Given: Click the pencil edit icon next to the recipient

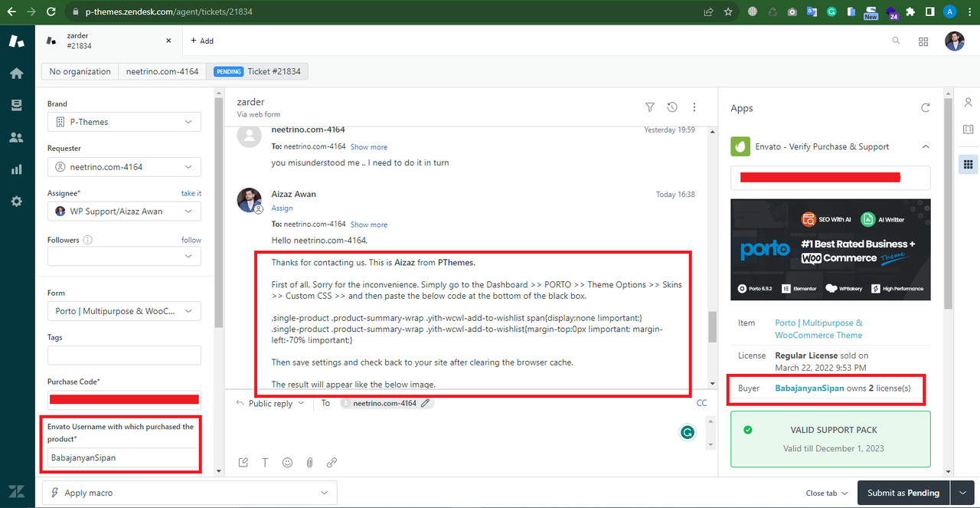Looking at the screenshot, I should [426, 403].
